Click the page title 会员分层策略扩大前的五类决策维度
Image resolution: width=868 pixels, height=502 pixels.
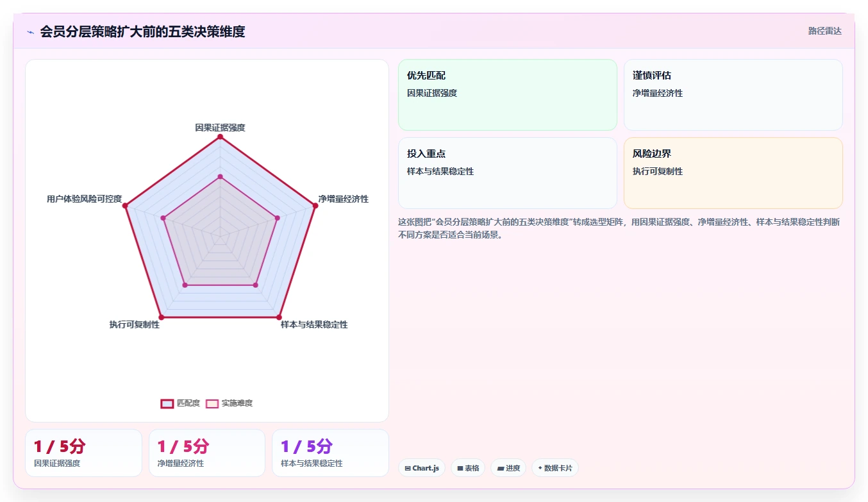[x=142, y=31]
